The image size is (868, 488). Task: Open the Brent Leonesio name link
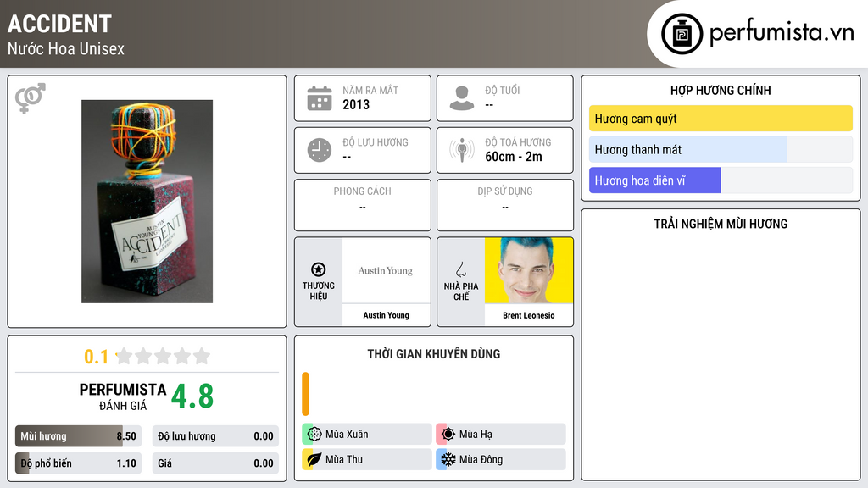coord(529,315)
